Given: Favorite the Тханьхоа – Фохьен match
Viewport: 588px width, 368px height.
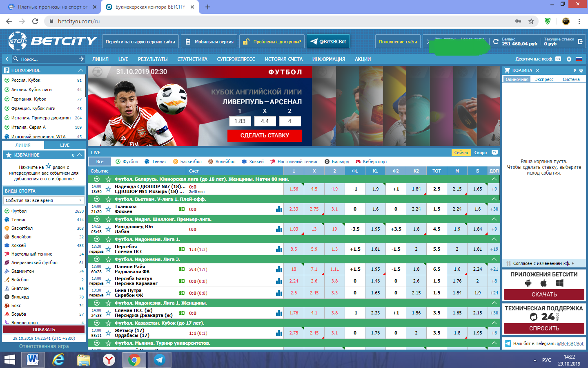Looking at the screenshot, I should (x=108, y=209).
